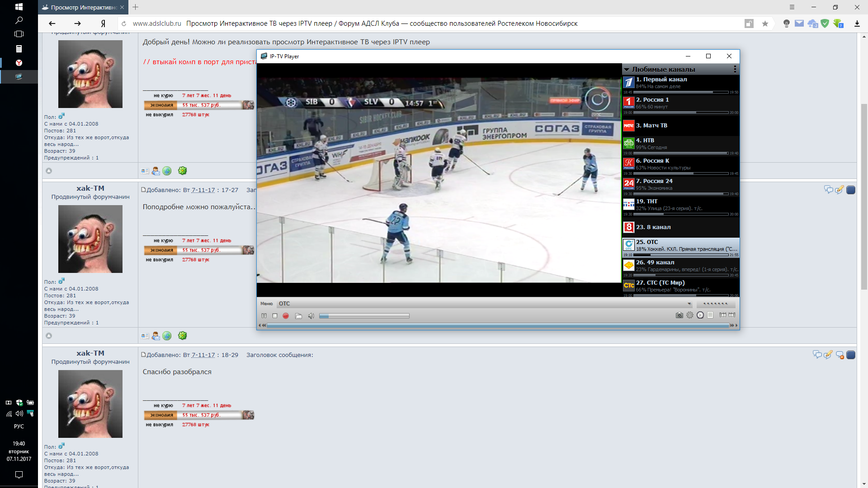Take screenshot with camera icon
Image resolution: width=868 pixels, height=488 pixels.
679,315
